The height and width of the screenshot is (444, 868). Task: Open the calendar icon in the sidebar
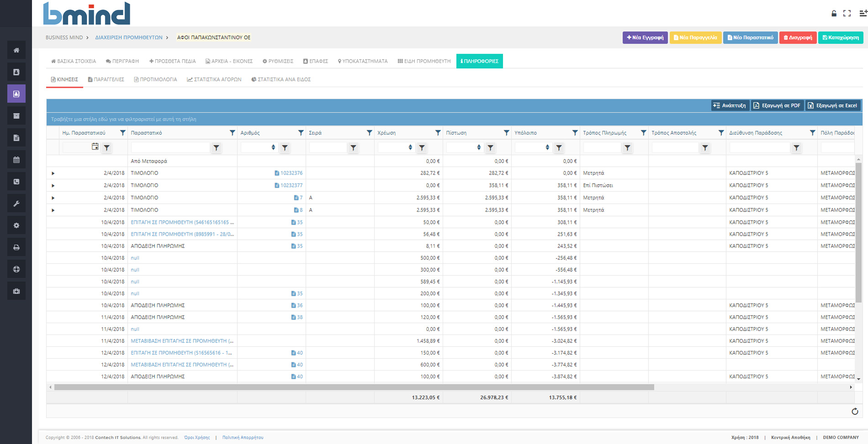click(16, 160)
